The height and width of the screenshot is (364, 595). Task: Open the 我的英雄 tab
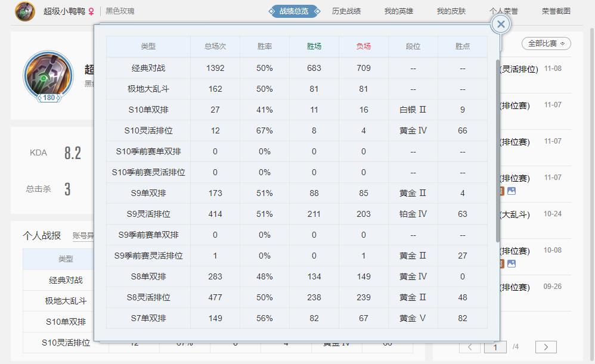point(398,11)
